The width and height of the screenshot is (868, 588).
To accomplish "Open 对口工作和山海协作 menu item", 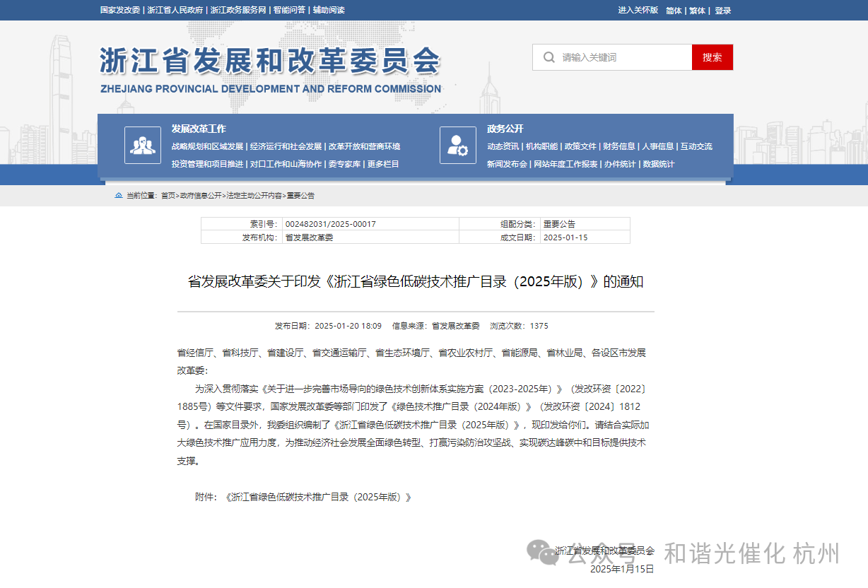I will point(286,164).
